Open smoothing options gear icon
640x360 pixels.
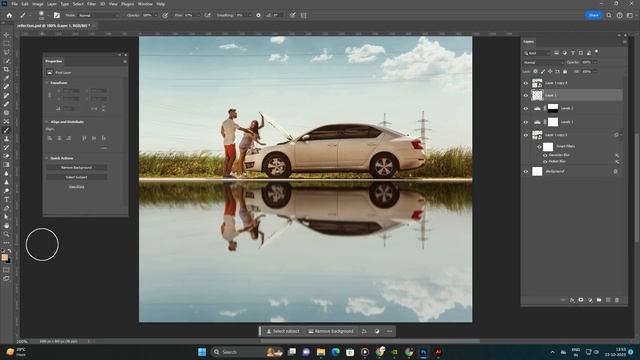point(258,15)
